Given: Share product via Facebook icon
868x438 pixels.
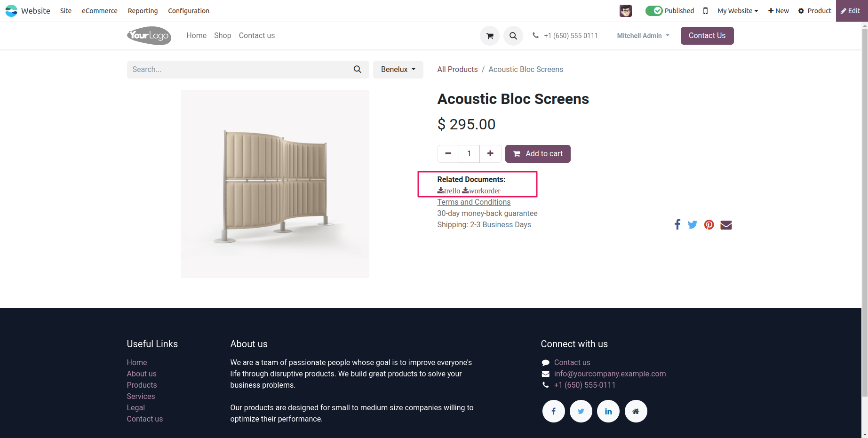Looking at the screenshot, I should click(677, 224).
